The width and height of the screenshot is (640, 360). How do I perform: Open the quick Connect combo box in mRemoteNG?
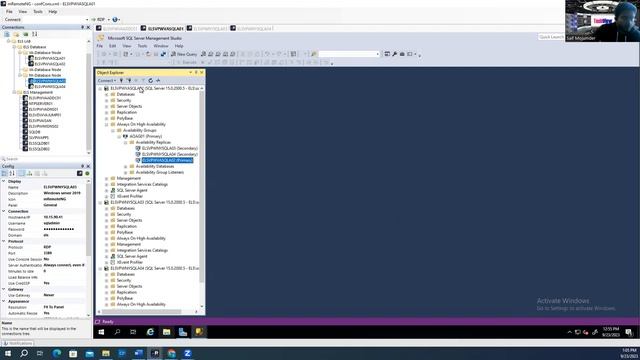click(46, 19)
